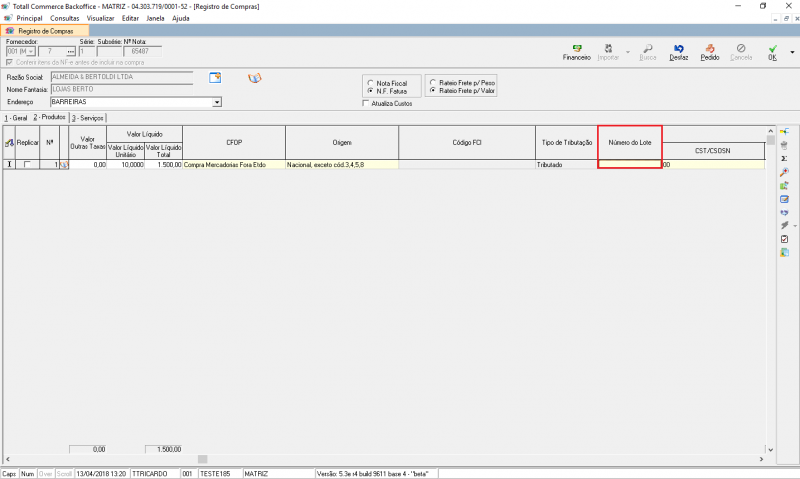Switch to the 1 - Geral tab
Screen dimensions: 800x479
pos(15,118)
